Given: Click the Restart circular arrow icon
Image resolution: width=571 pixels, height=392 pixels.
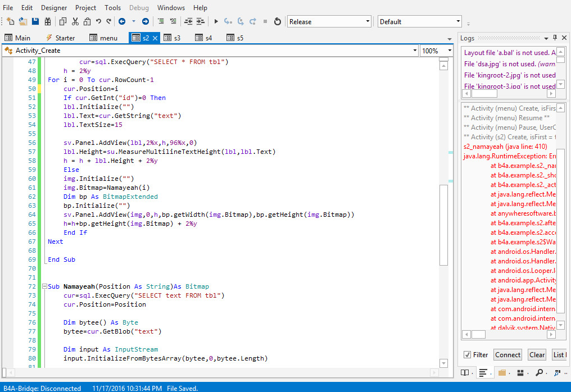Looking at the screenshot, I should [277, 21].
